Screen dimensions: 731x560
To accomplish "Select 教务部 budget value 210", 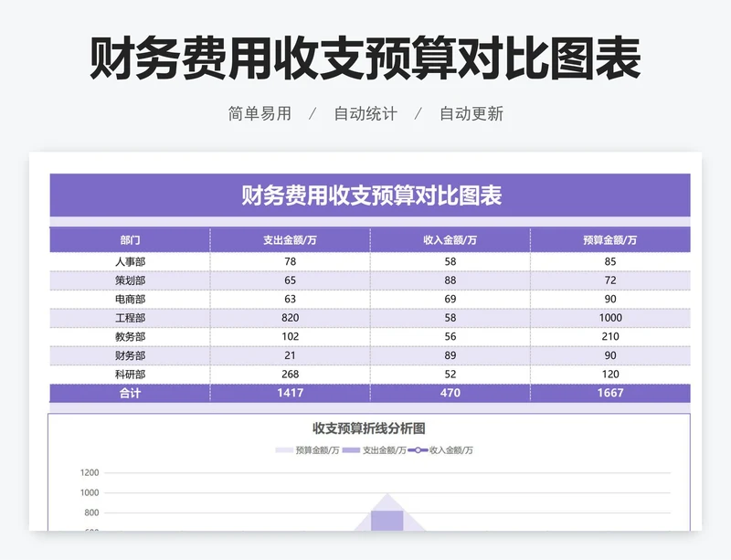I will click(x=610, y=337).
